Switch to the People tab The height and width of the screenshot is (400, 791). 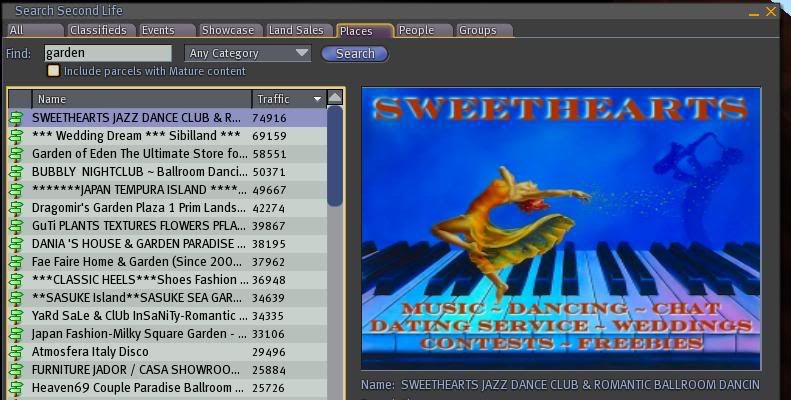click(417, 31)
